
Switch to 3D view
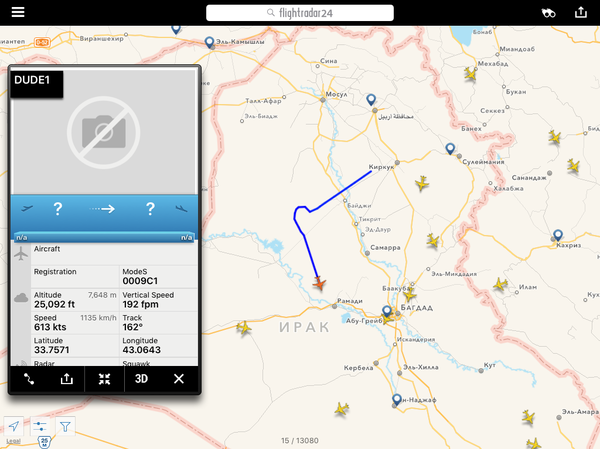(141, 379)
